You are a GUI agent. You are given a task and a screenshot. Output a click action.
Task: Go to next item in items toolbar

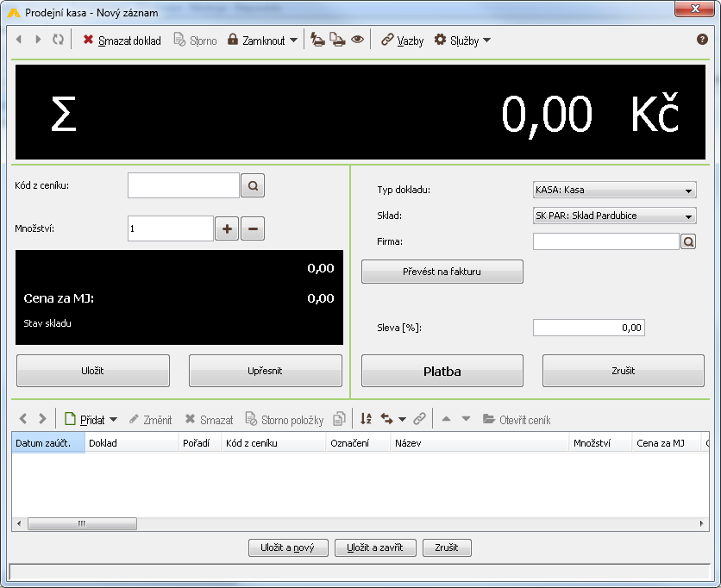point(42,419)
